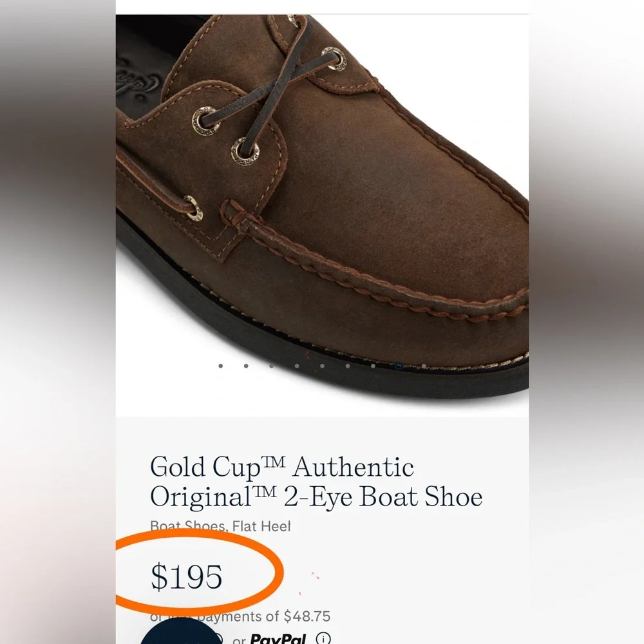Jump to the last carousel dot

click(x=424, y=366)
